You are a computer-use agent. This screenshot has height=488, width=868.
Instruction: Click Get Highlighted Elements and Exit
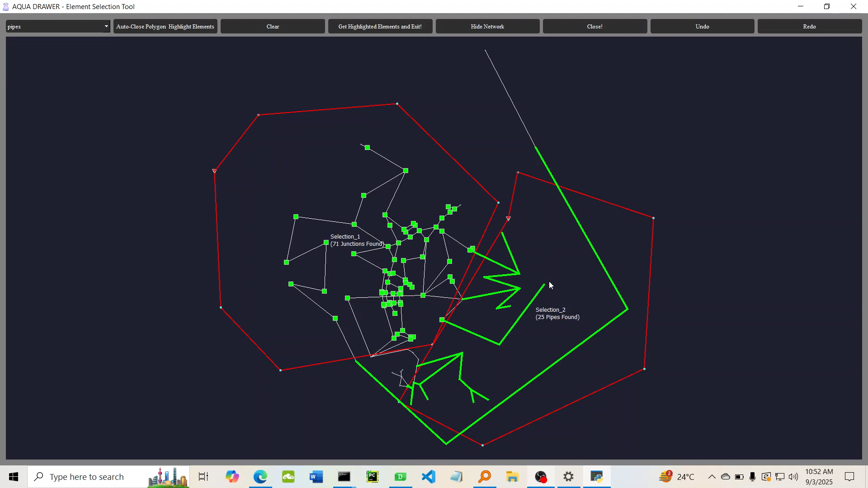380,27
